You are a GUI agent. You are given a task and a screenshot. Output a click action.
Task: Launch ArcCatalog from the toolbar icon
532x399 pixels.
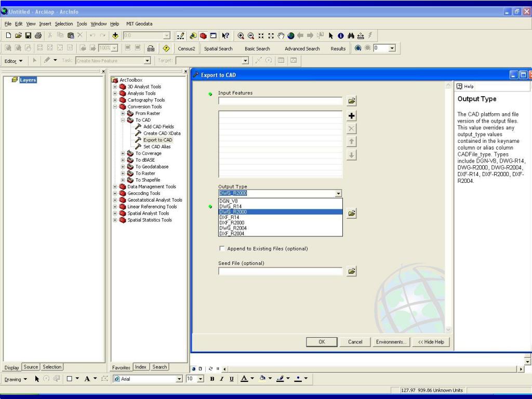tap(193, 36)
